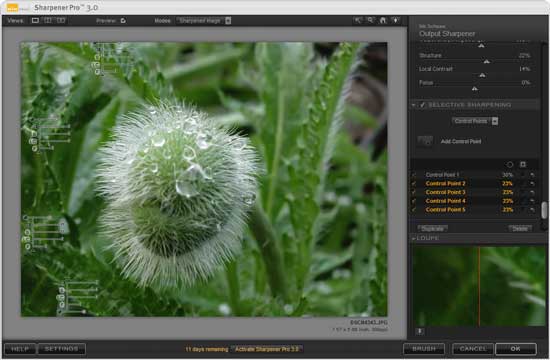Click the Loupe preview thumbnail
550x360 pixels.
tap(479, 286)
